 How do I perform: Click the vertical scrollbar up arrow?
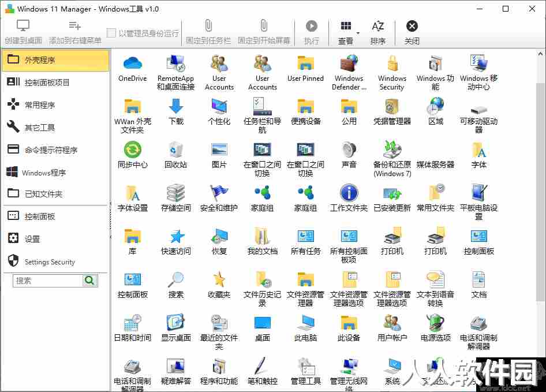pos(540,54)
